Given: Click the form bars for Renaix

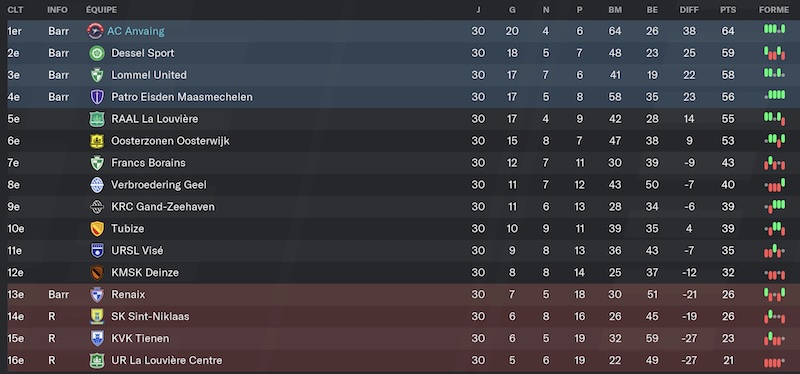Looking at the screenshot, I should 774,294.
